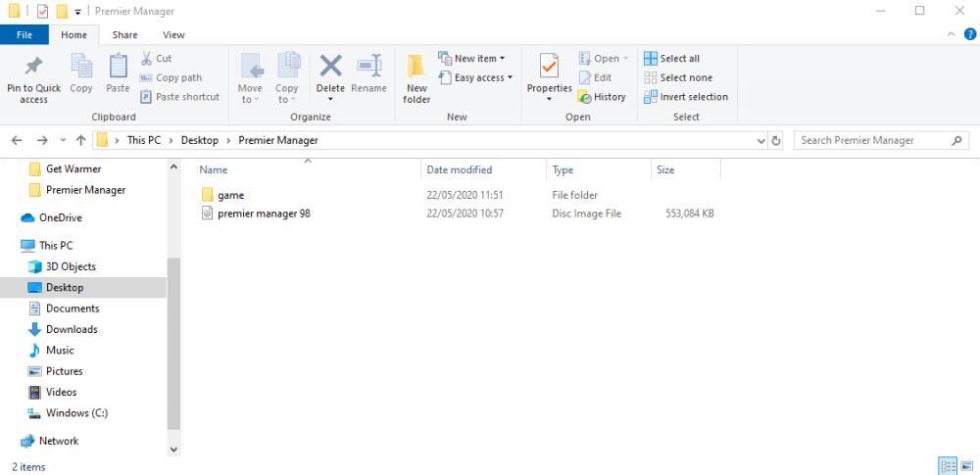The image size is (980, 475).
Task: Switch to the View ribbon tab
Action: [x=173, y=35]
